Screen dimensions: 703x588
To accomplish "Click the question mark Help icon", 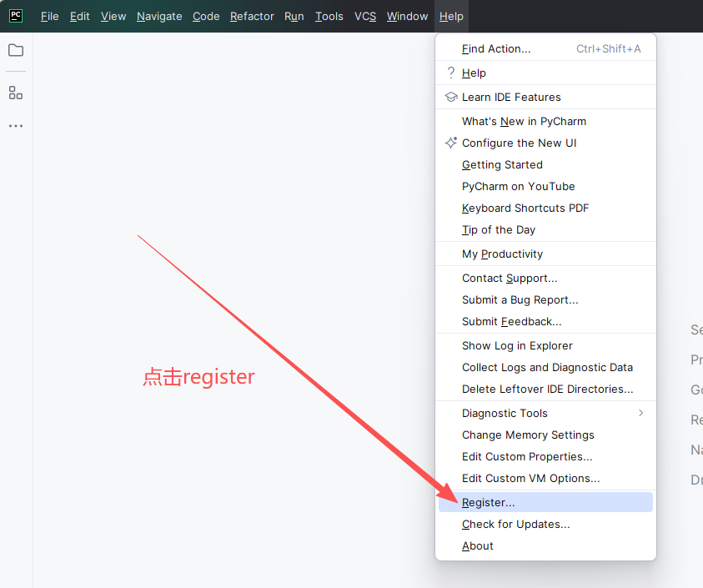I will (x=451, y=73).
